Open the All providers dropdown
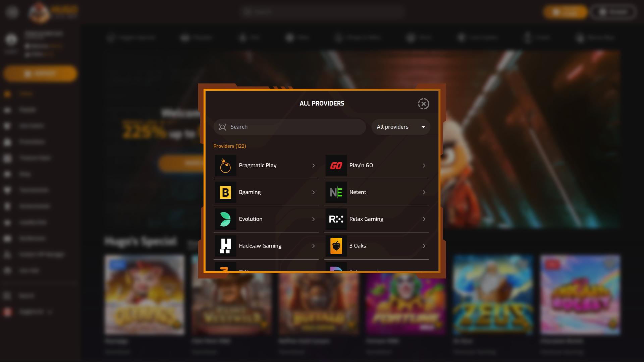644x362 pixels. click(400, 127)
